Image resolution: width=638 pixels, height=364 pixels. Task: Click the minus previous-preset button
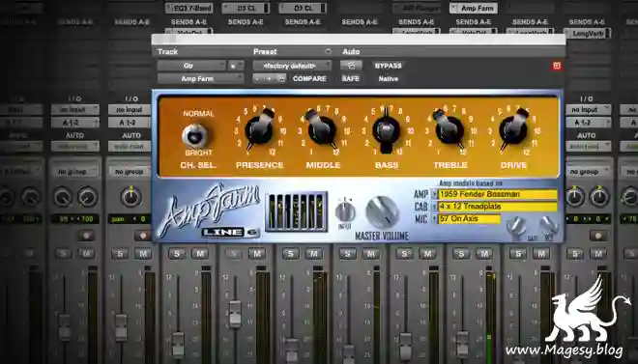[257, 78]
